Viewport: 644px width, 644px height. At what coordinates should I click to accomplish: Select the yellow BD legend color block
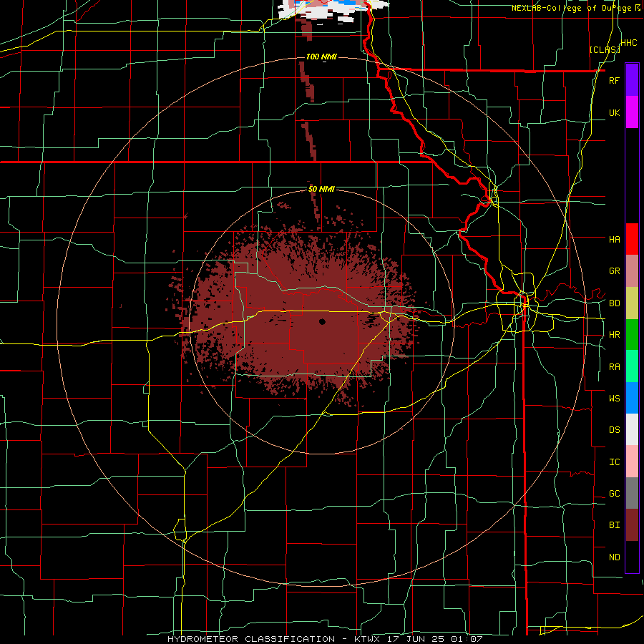tap(632, 303)
